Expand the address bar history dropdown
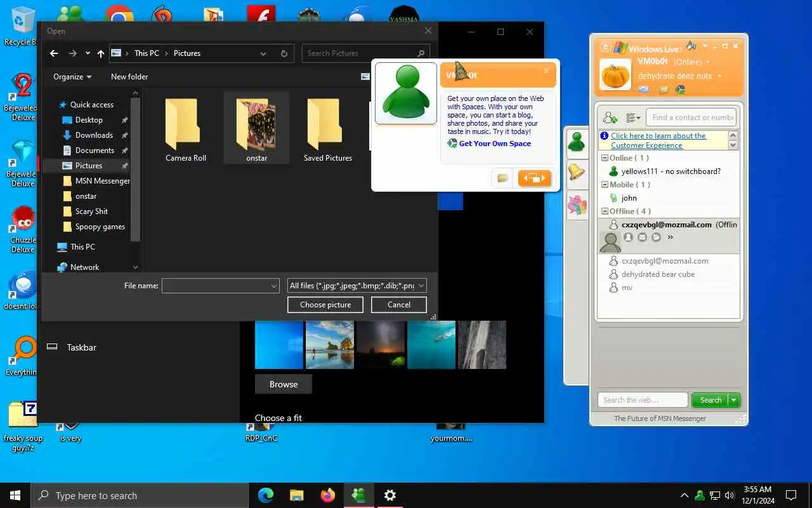 263,53
